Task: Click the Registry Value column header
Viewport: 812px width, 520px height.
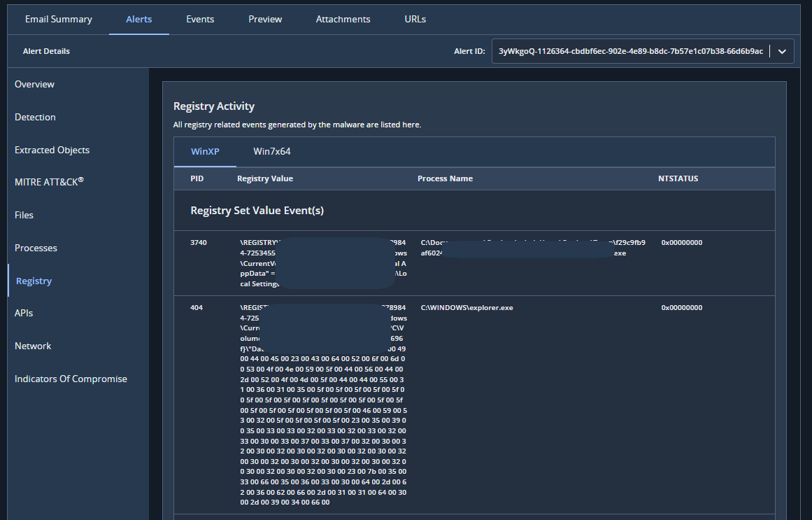Action: point(265,178)
